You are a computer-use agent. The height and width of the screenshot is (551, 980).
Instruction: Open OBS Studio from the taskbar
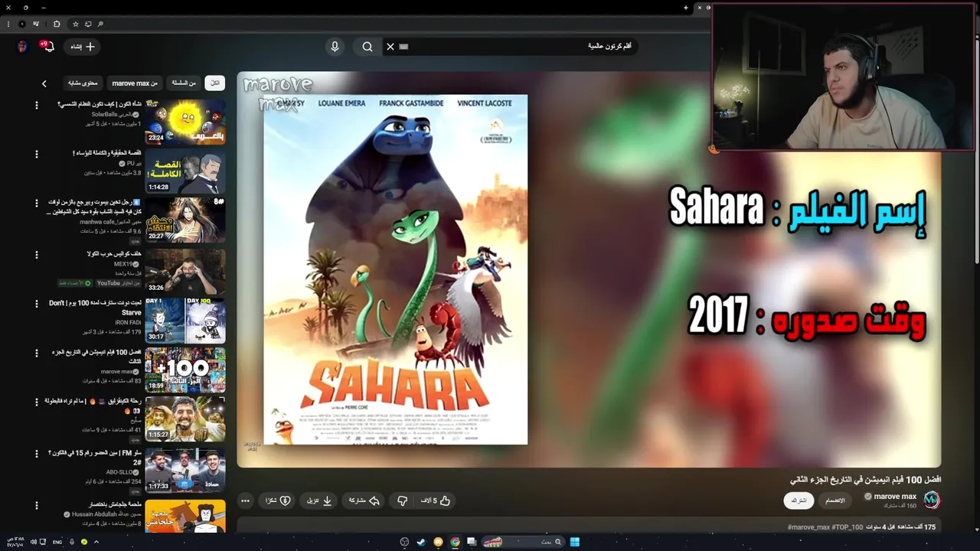tap(404, 542)
